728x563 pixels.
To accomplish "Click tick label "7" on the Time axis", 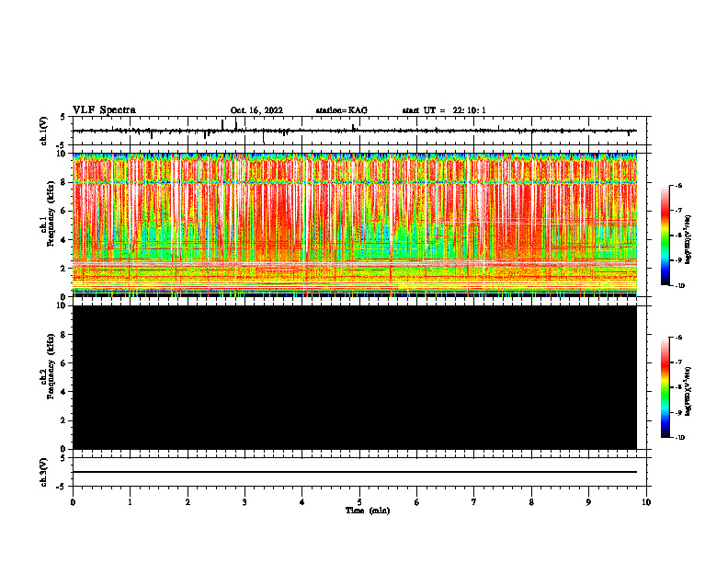I will [x=474, y=502].
